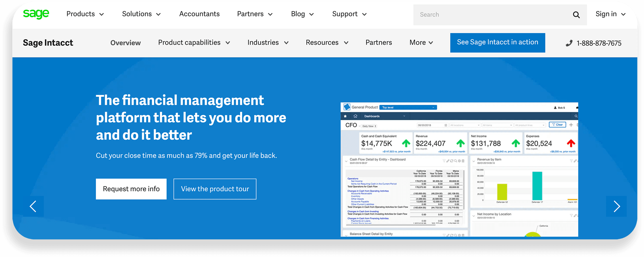The height and width of the screenshot is (257, 644).
Task: Click red arrow on Expenses card
Action: pos(571,143)
